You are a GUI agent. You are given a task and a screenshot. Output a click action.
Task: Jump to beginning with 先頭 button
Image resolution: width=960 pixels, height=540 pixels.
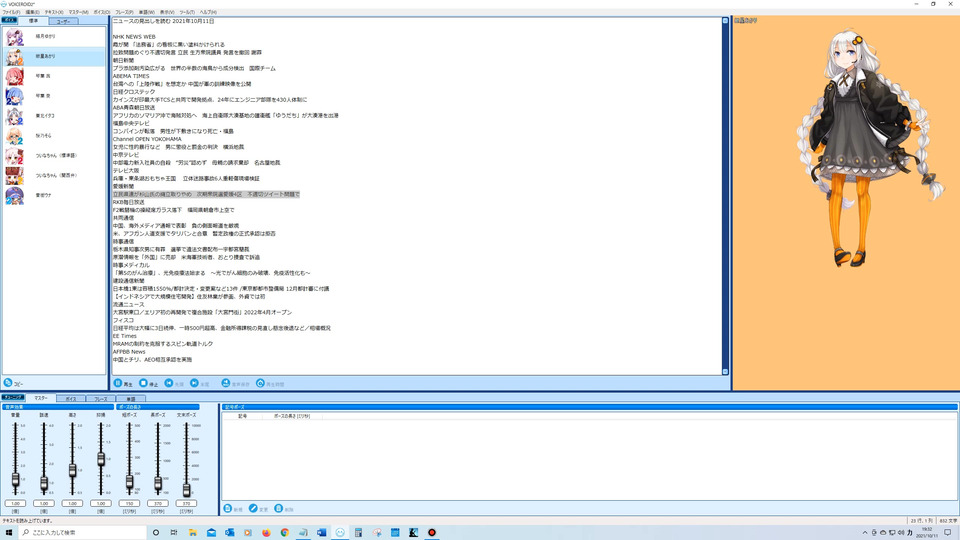click(x=174, y=383)
